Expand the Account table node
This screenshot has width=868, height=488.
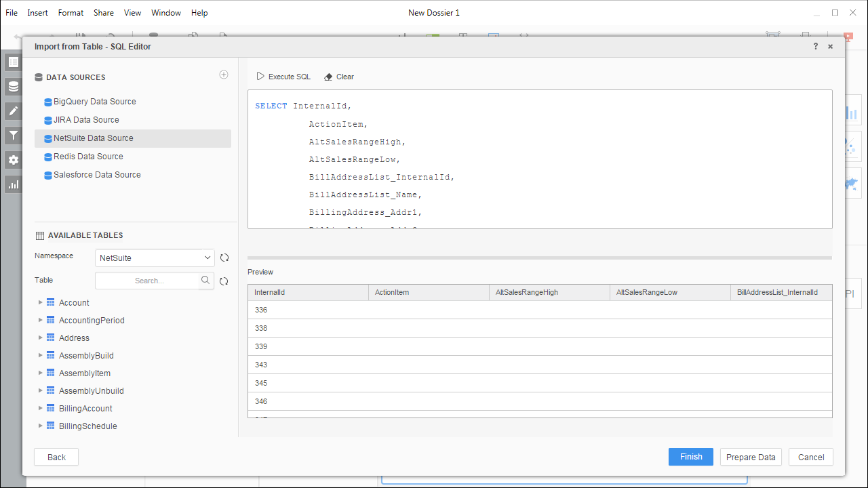[41, 303]
